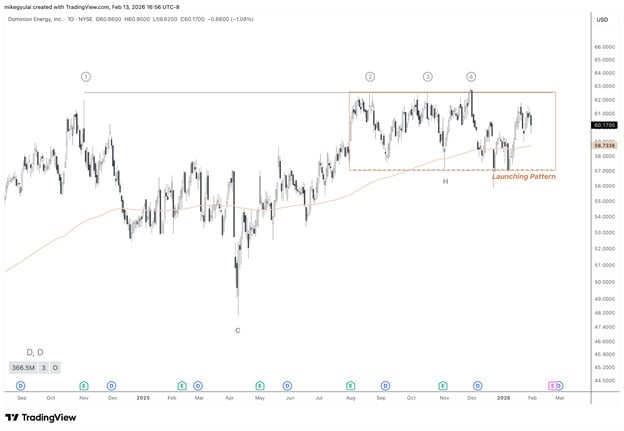Open the February 2025 earnings icon

[182, 386]
